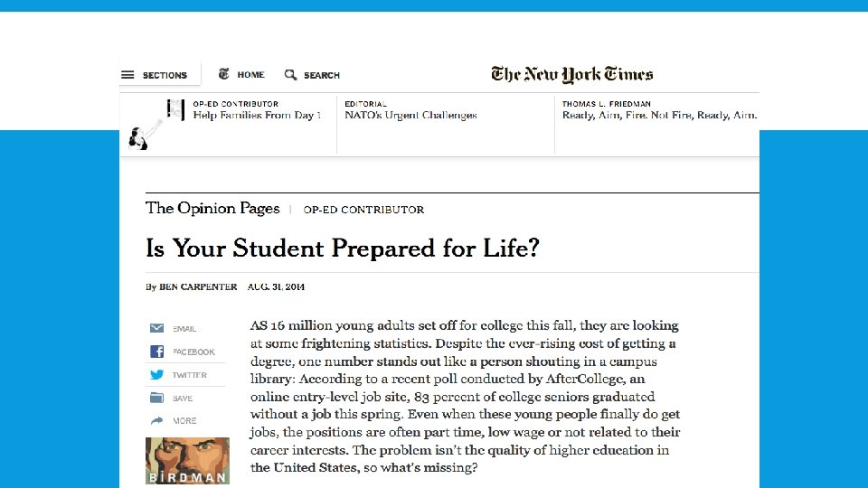
Task: Open 'Help Families From Day 1' story
Action: [257, 116]
